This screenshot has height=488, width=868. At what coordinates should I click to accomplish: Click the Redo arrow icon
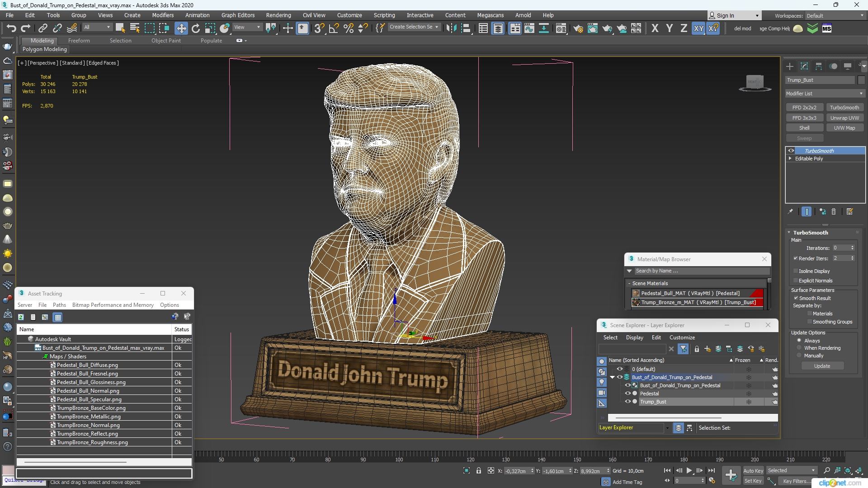26,28
